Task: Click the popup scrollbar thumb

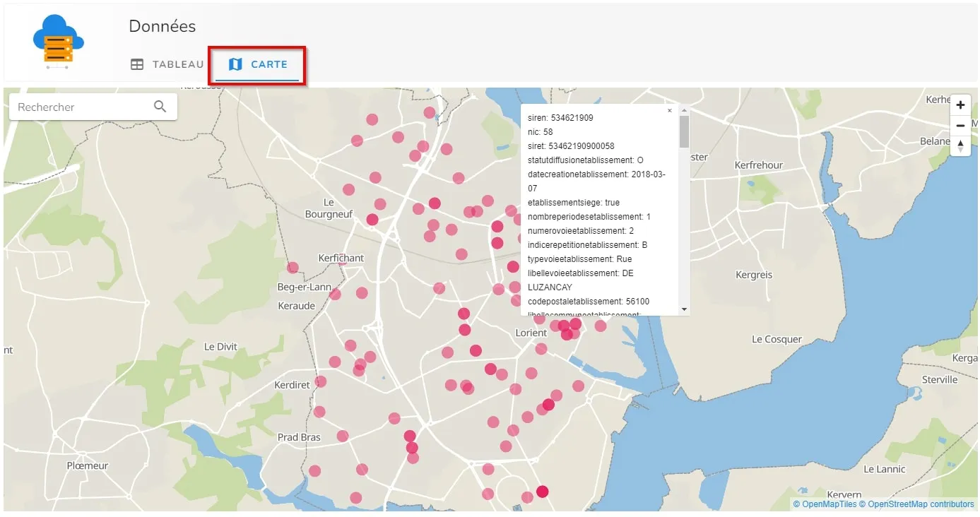Action: click(x=684, y=131)
